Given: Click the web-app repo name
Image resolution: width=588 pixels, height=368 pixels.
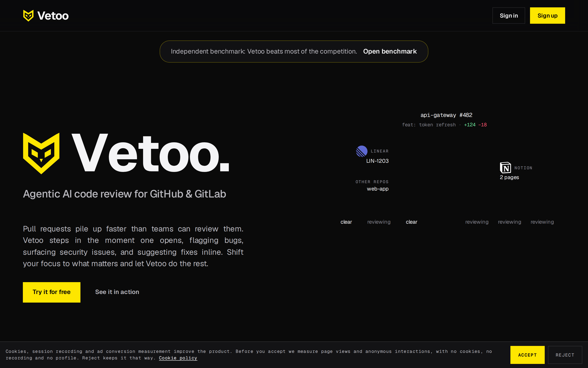Looking at the screenshot, I should click(x=378, y=189).
